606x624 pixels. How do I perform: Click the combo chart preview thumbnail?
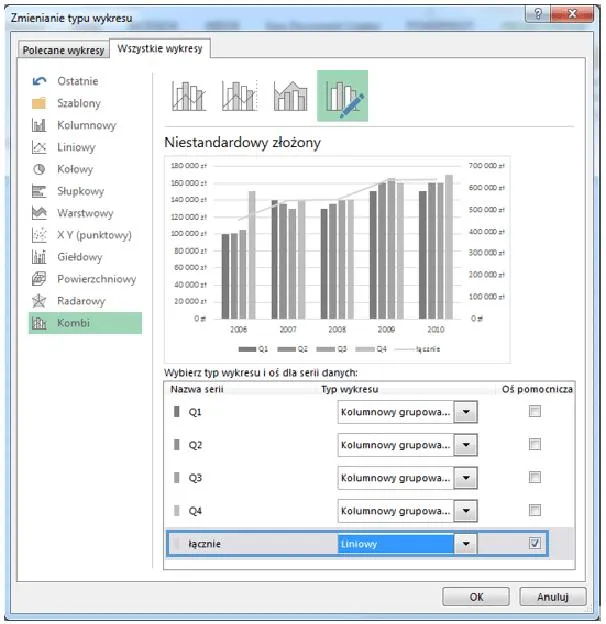[x=337, y=259]
